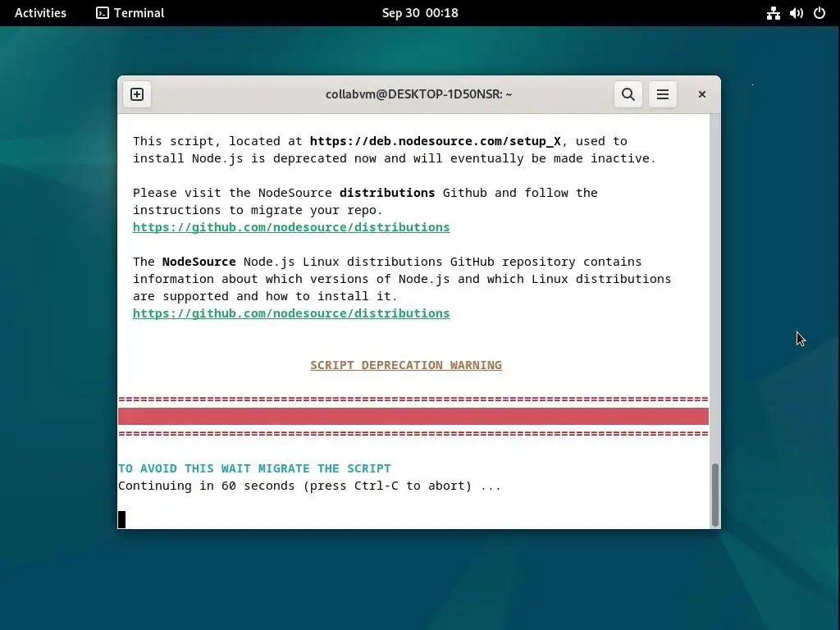Viewport: 840px width, 630px height.
Task: Open the terminal search
Action: tap(628, 94)
